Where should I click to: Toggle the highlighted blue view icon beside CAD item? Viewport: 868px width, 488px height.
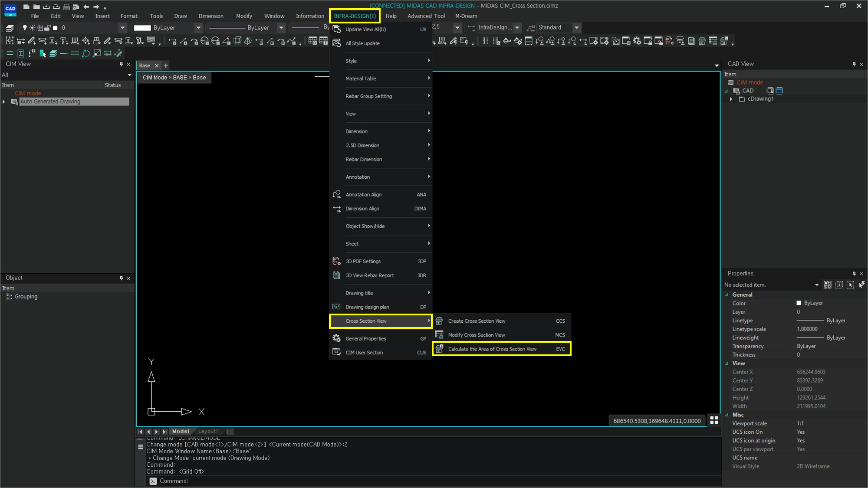click(779, 91)
